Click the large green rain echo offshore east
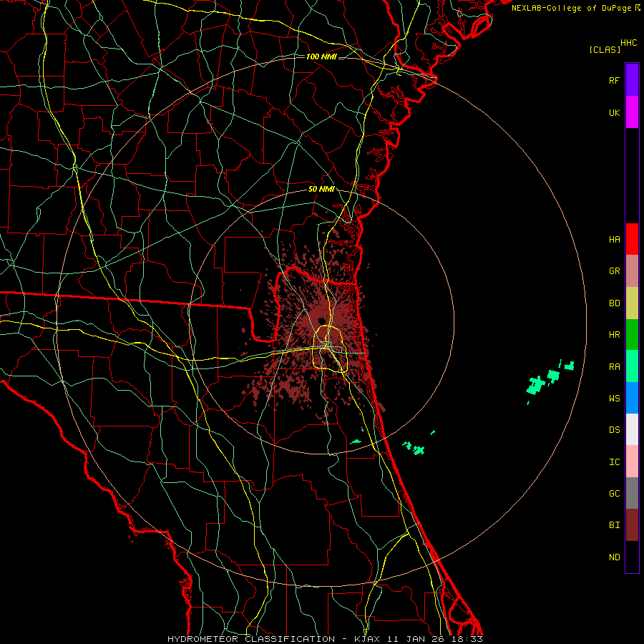Screen dimensions: 644x644 point(536,385)
